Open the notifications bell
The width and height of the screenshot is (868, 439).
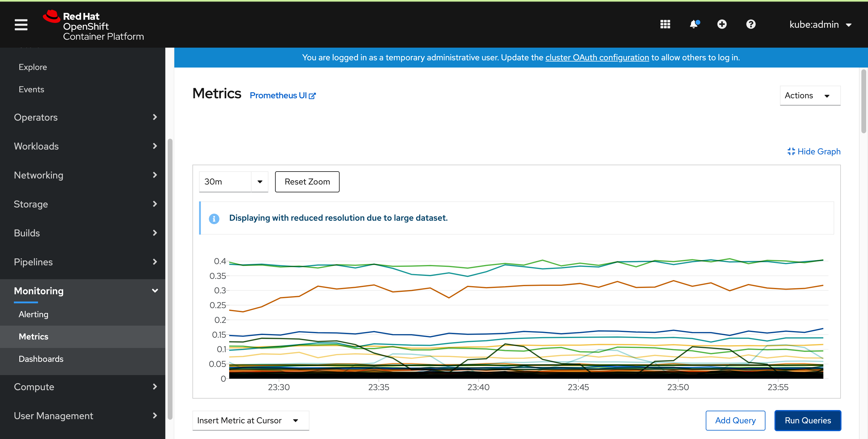point(694,24)
